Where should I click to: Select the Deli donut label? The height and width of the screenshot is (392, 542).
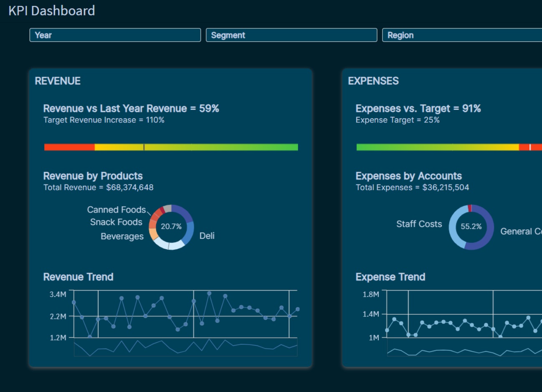pos(207,236)
